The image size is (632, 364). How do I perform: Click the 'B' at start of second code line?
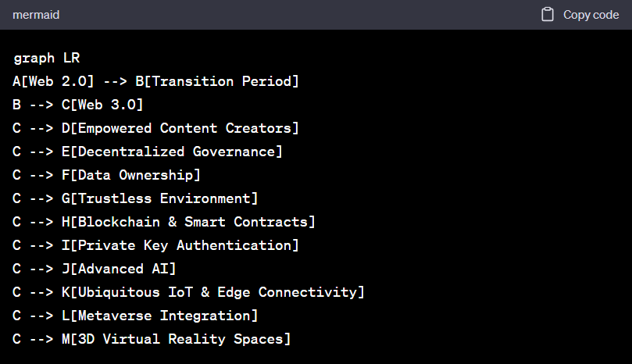17,105
